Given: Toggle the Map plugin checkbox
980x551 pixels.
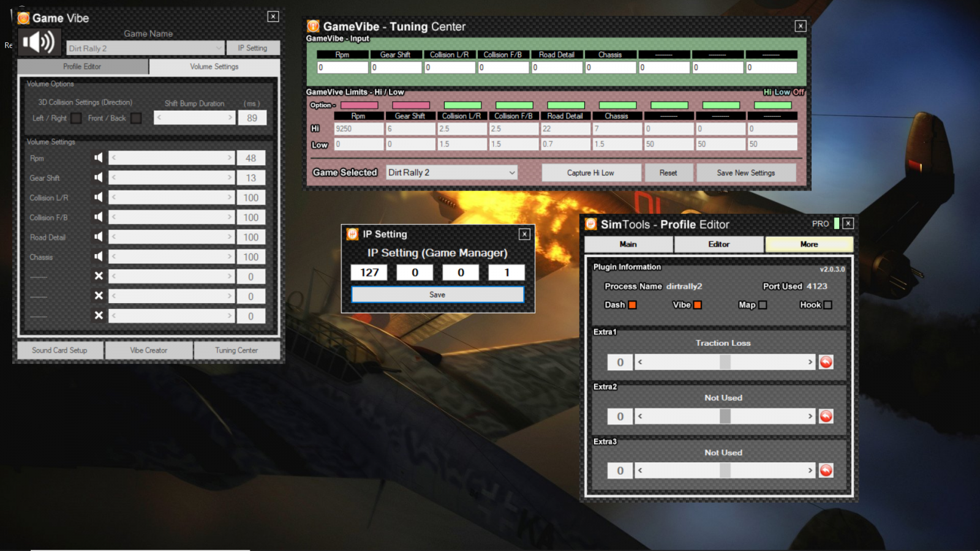Looking at the screenshot, I should (763, 305).
